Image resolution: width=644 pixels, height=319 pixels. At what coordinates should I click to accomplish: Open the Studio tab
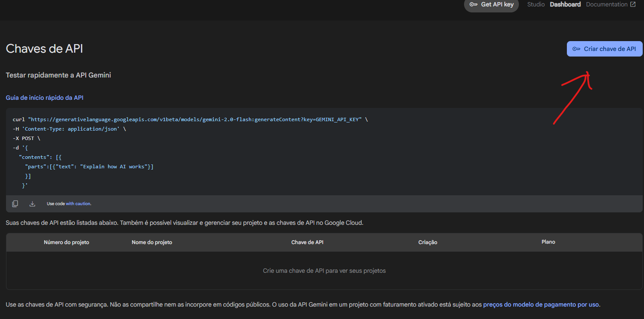point(536,4)
